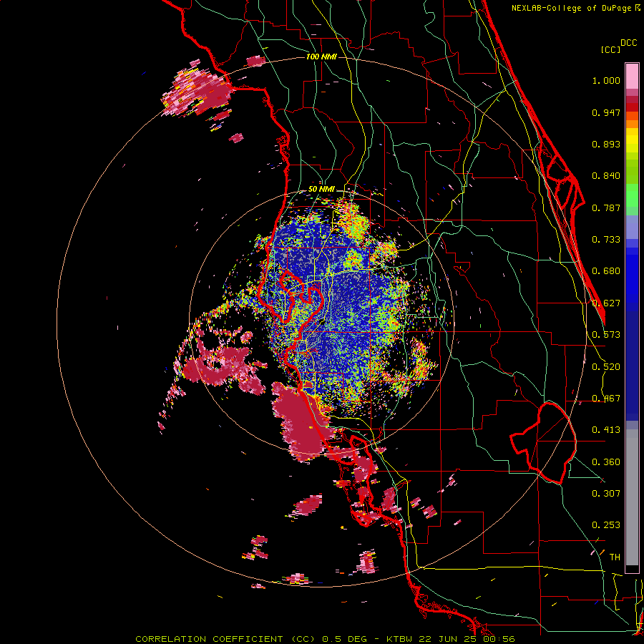
Task: Click the KTBW station identifier
Action: pos(401,639)
